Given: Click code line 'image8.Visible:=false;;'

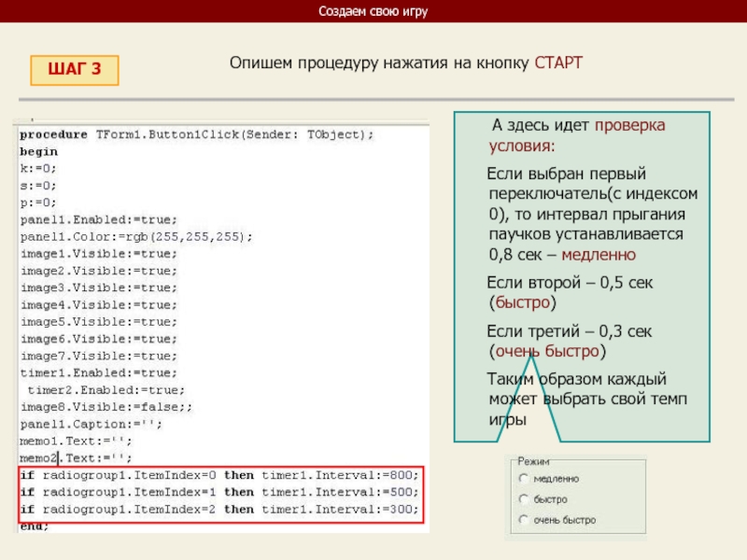Looking at the screenshot, I should pos(106,407).
